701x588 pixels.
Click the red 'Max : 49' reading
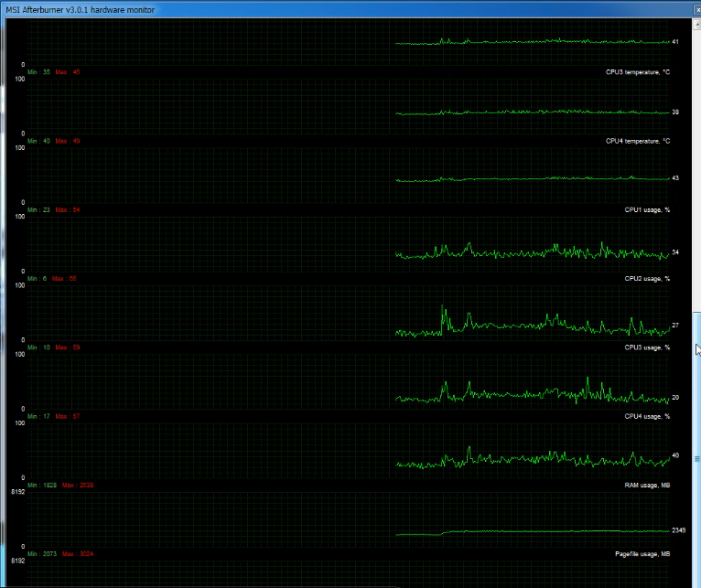coord(68,141)
